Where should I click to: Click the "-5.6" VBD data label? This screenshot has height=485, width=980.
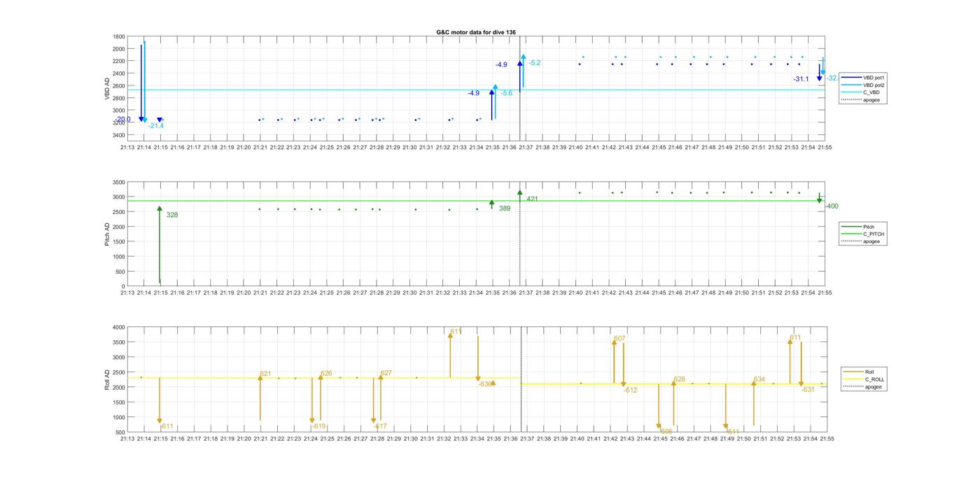[x=506, y=93]
